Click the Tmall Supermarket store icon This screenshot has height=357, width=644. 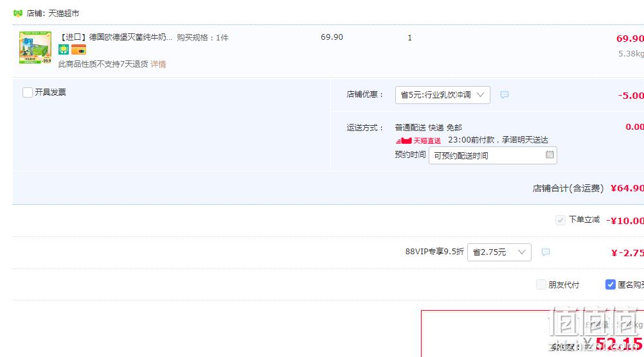coord(17,13)
